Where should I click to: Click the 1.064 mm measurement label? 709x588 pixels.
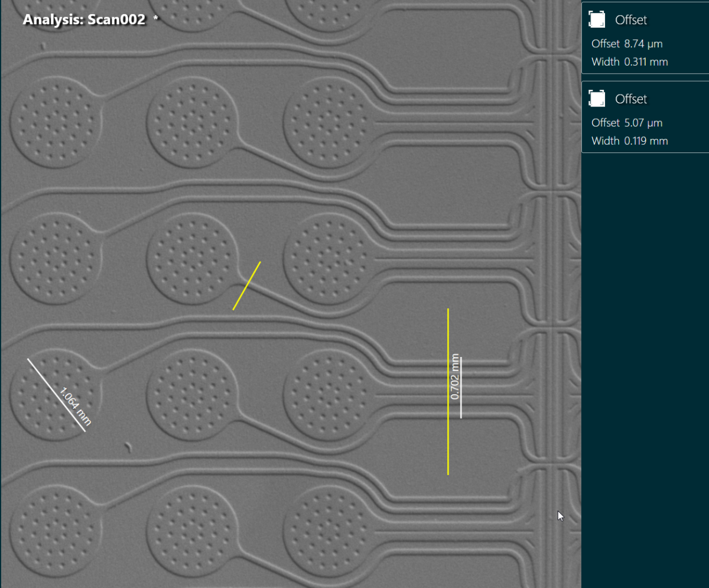pyautogui.click(x=76, y=406)
